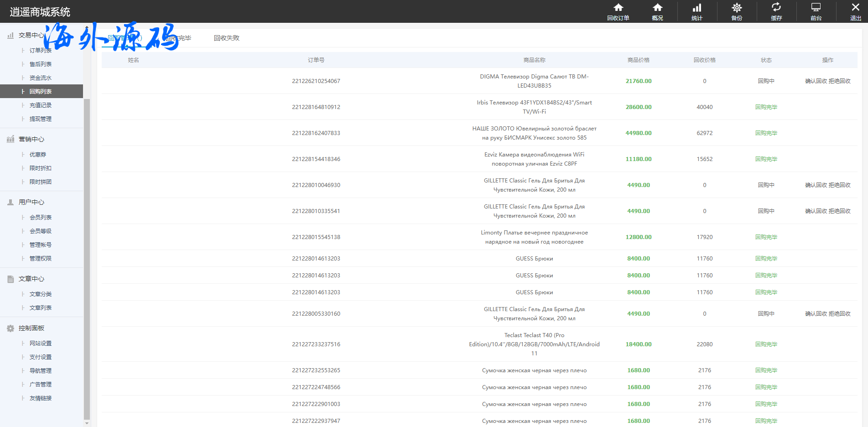The height and width of the screenshot is (427, 868).
Task: Switch to the 回收完毕 tab
Action: pyautogui.click(x=179, y=38)
